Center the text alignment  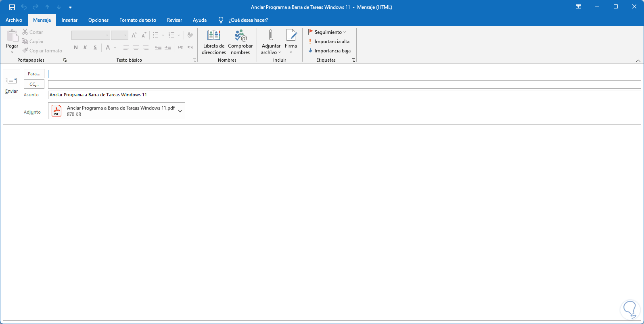[136, 48]
